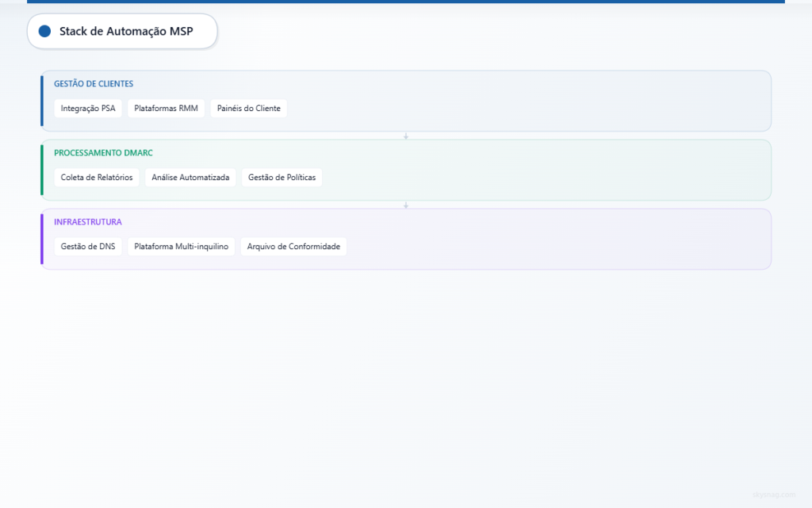Click the green accent bar of Processamento DMARC

pos(42,170)
